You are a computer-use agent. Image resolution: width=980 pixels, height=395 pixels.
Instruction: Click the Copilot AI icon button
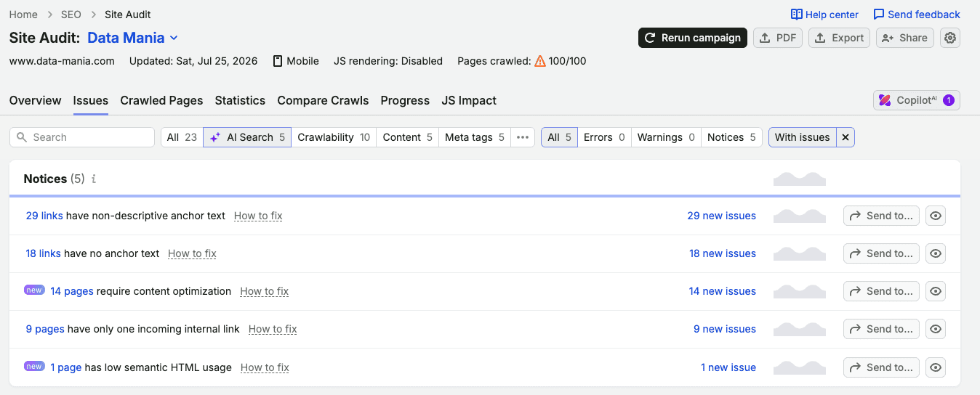point(916,100)
